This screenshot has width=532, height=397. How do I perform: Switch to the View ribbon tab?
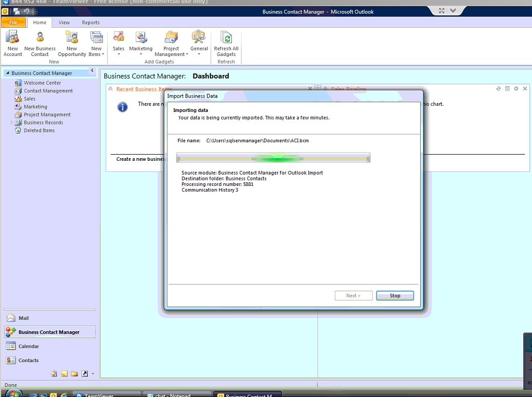tap(64, 23)
